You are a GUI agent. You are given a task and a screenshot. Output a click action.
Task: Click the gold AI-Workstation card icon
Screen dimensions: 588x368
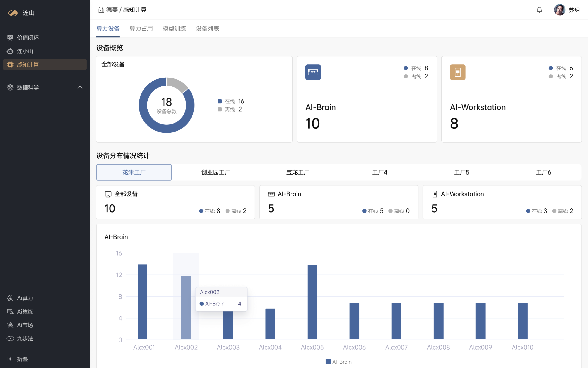(x=458, y=72)
